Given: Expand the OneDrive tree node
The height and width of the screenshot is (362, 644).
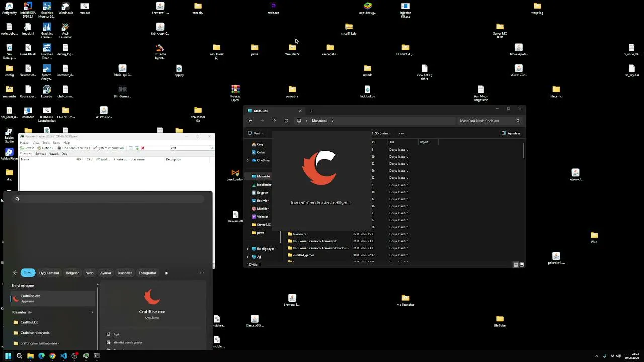Looking at the screenshot, I should pyautogui.click(x=248, y=160).
